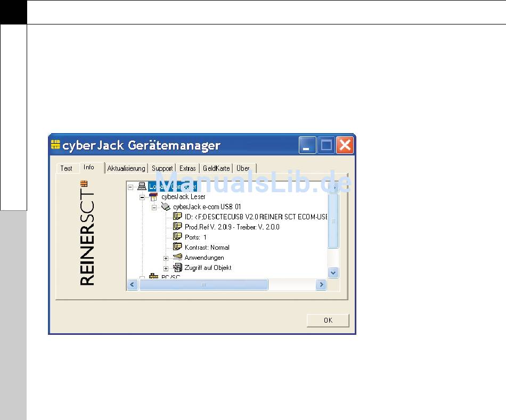Select the 'Ports: 1' row
Screen dimensions: 506x420
pyautogui.click(x=195, y=237)
